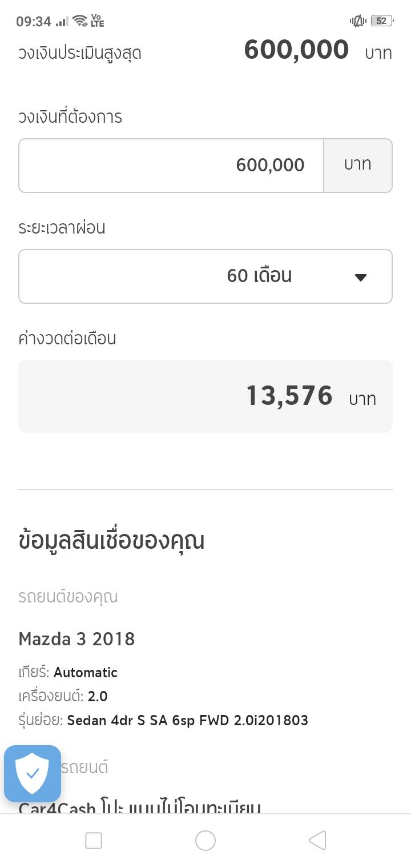
Task: Tap the VoLTE status indicator
Action: pyautogui.click(x=98, y=21)
